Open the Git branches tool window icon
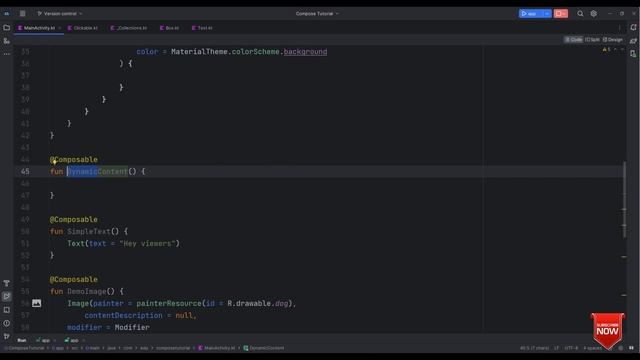 pos(7,336)
